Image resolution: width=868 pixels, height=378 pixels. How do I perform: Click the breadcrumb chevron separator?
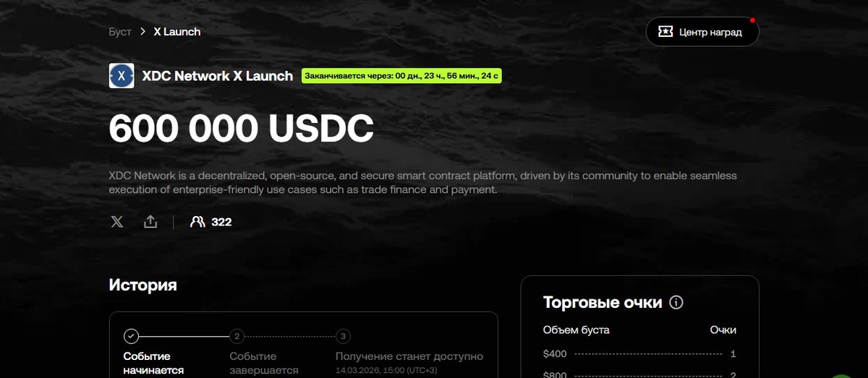pos(143,32)
